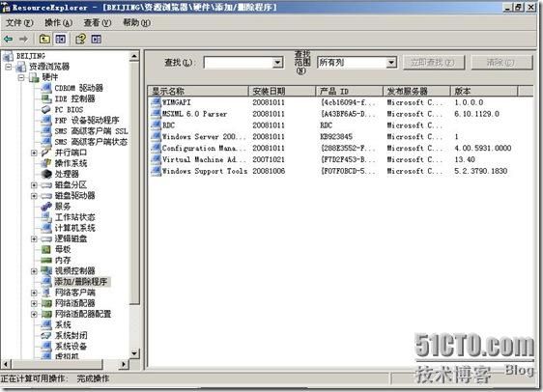Screen dimensions: 543x392
Task: Click the BEIJING root node icon
Action: click(x=8, y=56)
